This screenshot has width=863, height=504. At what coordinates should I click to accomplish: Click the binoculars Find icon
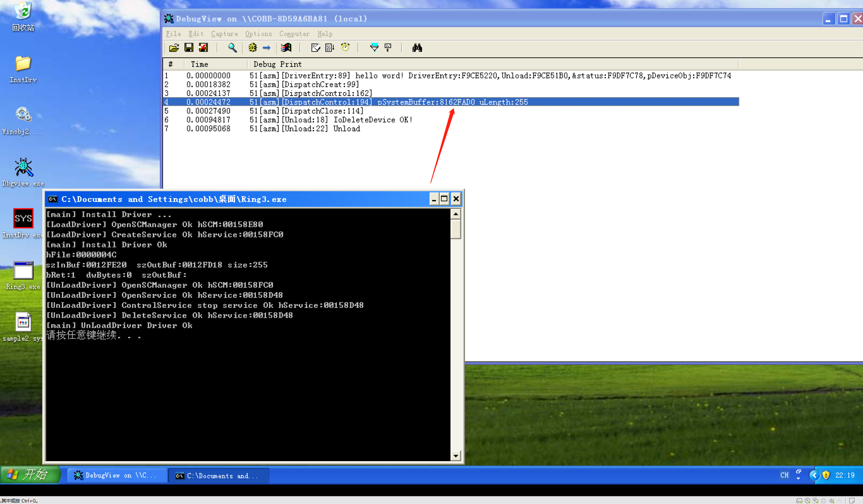[417, 48]
